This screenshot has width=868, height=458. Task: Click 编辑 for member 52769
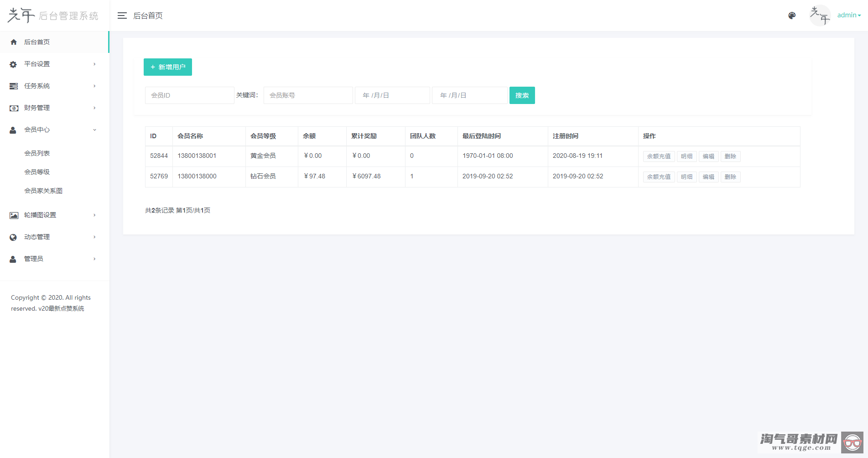pos(708,177)
